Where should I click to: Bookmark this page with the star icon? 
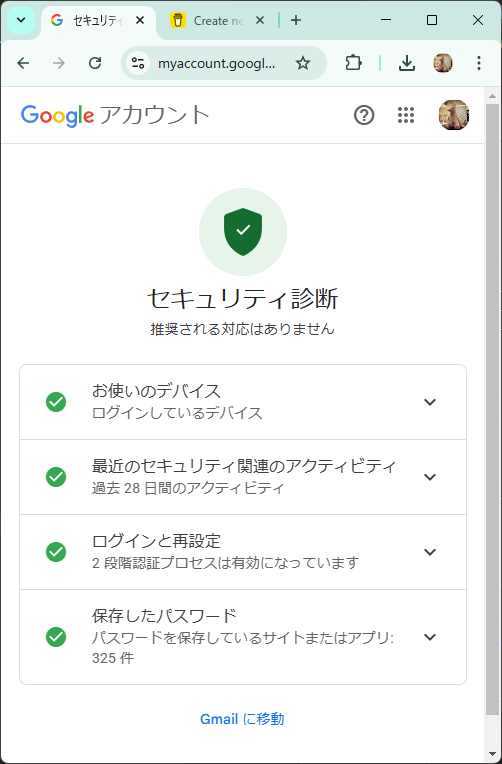pos(303,63)
